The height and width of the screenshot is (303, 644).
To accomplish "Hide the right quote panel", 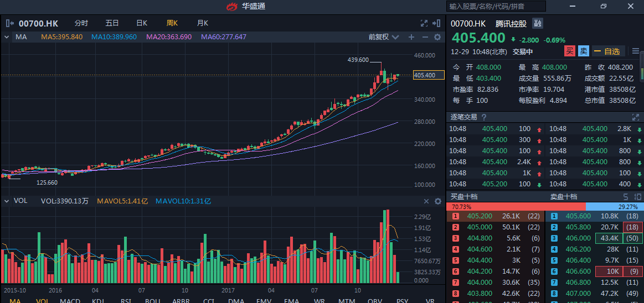I will (x=437, y=23).
